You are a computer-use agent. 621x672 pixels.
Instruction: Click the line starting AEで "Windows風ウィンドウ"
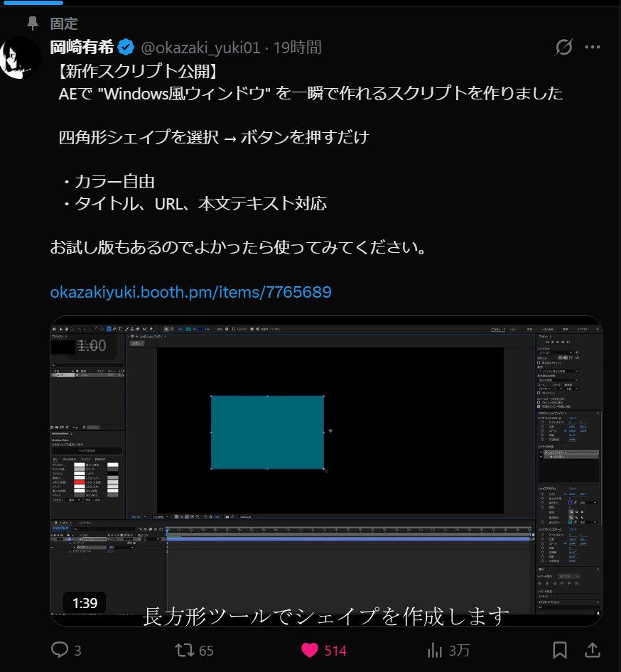click(x=310, y=94)
